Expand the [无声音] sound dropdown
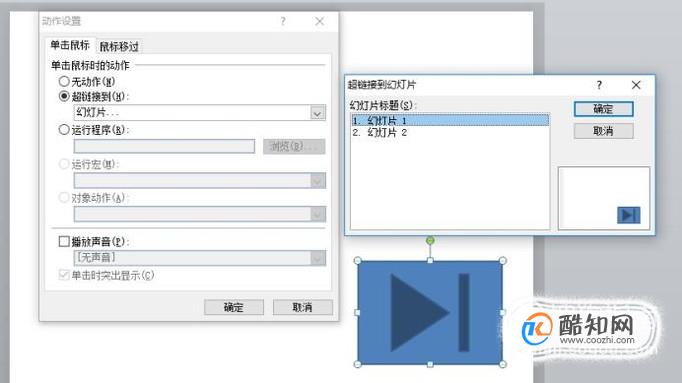 pos(200,258)
